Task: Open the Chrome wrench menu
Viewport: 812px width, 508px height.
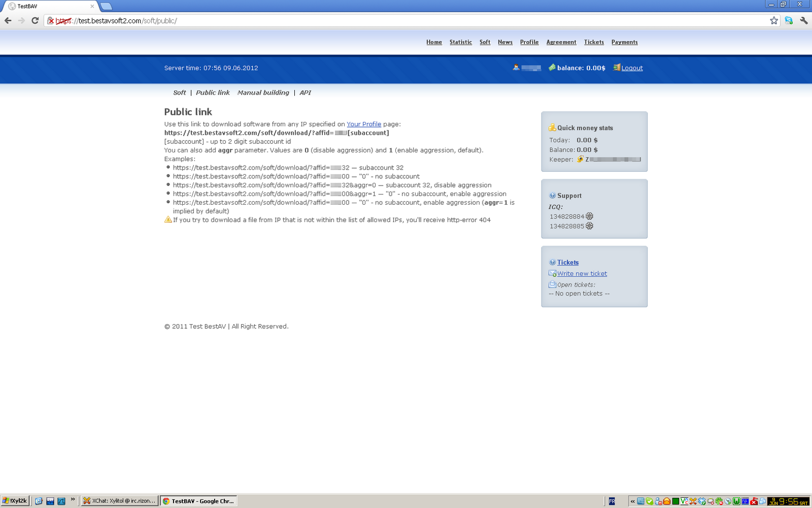Action: [x=803, y=21]
